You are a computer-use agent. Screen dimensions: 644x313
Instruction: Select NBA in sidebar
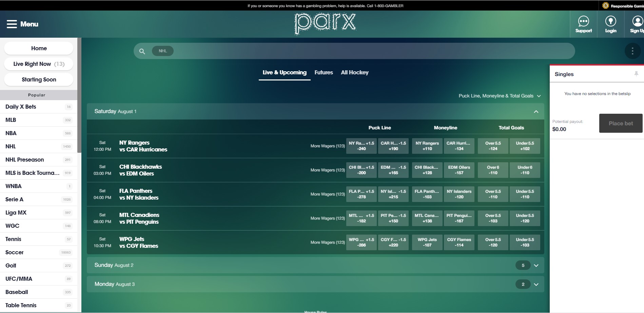(39, 133)
